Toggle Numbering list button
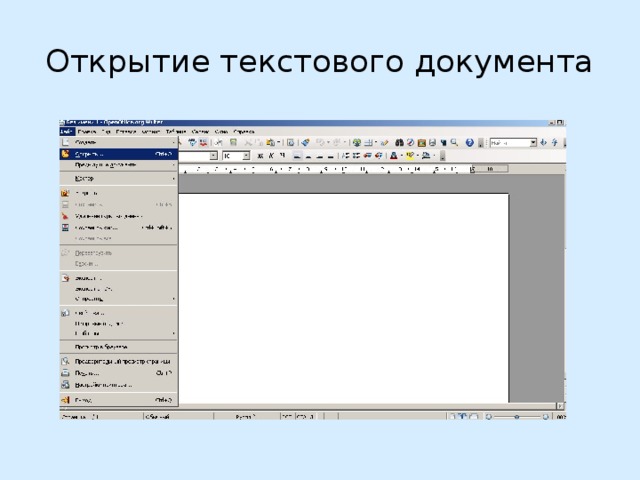 pos(345,156)
